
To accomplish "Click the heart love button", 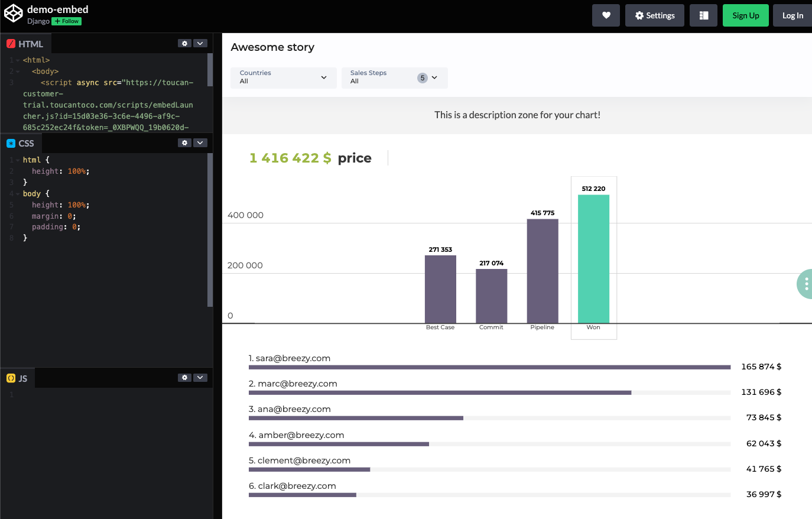I will coord(606,15).
